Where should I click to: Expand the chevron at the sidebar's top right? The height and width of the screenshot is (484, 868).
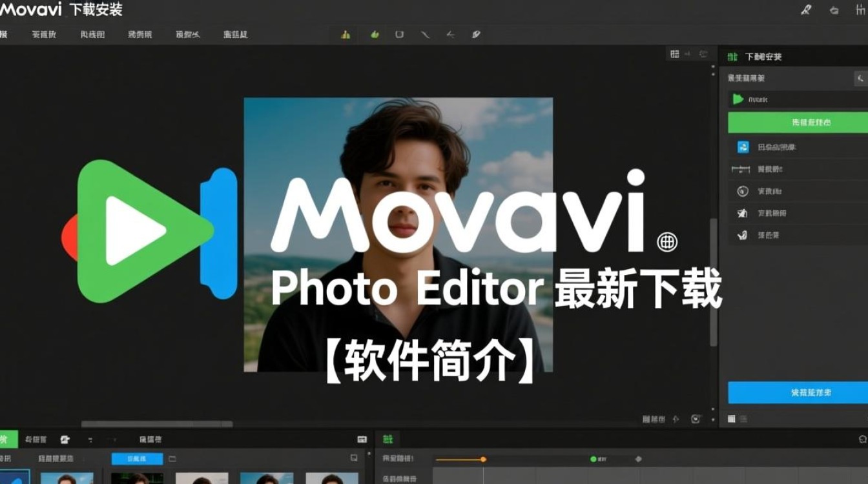860,79
